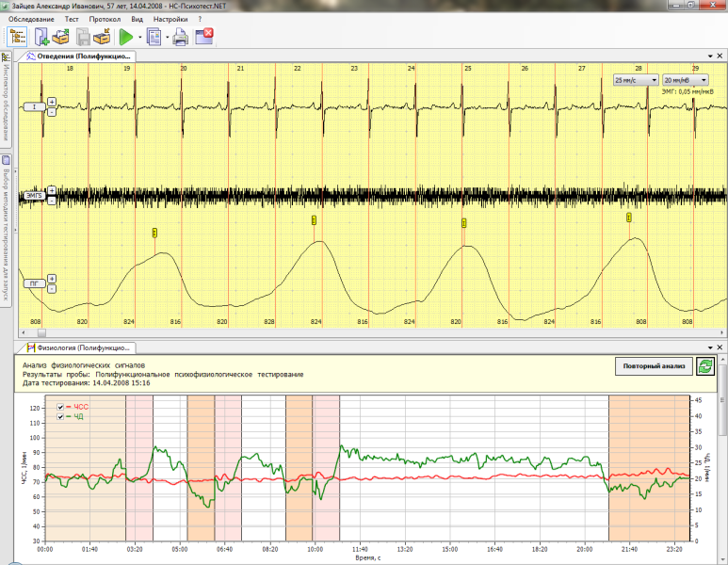The width and height of the screenshot is (728, 565).
Task: Click the green refresh analysis icon
Action: pos(704,366)
